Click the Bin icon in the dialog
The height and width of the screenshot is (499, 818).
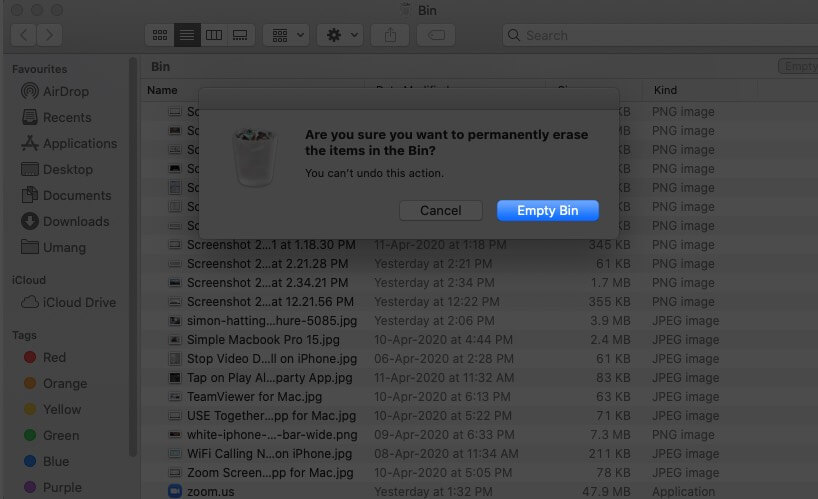254,157
